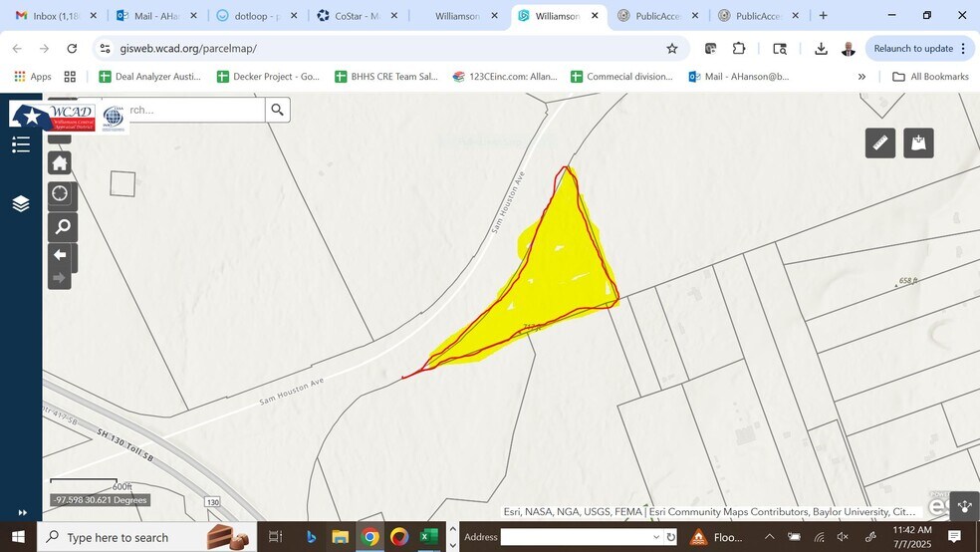Open a new browser tab
The width and height of the screenshot is (980, 552).
tap(823, 16)
